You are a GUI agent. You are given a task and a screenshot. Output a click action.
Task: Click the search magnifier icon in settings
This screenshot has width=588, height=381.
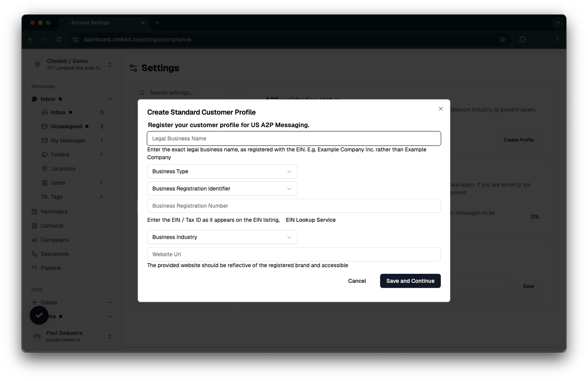(x=142, y=93)
